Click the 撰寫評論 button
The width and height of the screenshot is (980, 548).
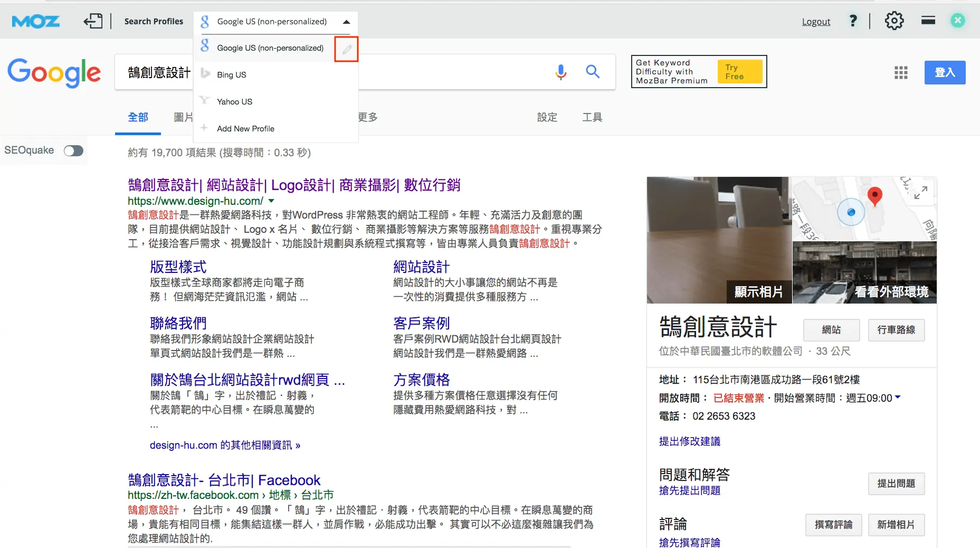[833, 525]
